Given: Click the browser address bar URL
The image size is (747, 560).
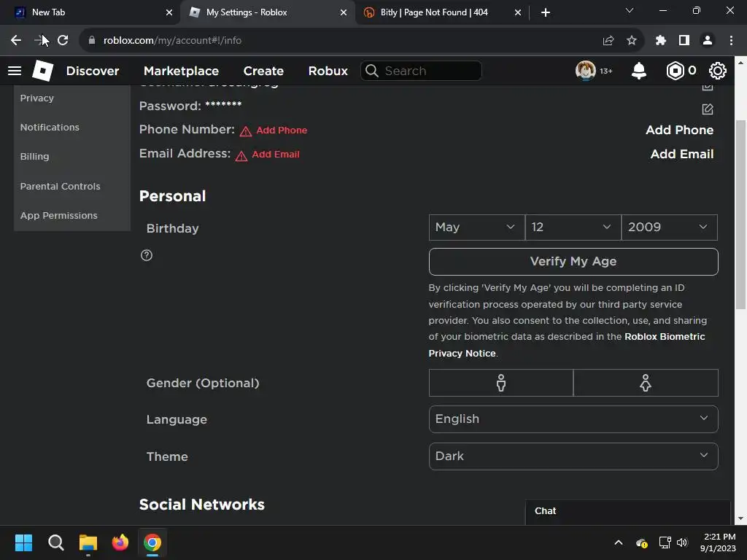Looking at the screenshot, I should point(172,41).
